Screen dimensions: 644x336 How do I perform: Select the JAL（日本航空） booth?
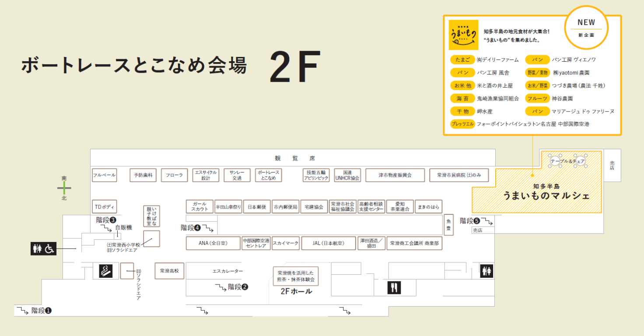[x=329, y=243]
